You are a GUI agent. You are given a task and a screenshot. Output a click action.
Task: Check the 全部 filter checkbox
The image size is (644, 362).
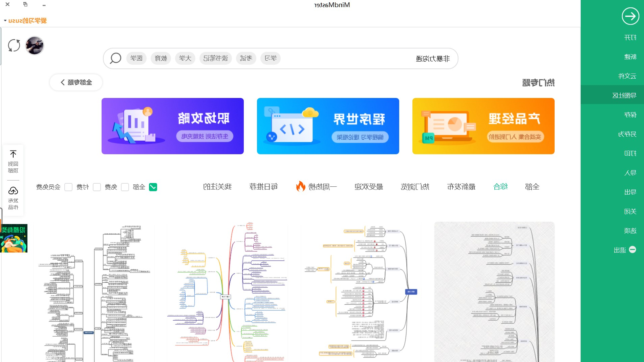coord(153,187)
